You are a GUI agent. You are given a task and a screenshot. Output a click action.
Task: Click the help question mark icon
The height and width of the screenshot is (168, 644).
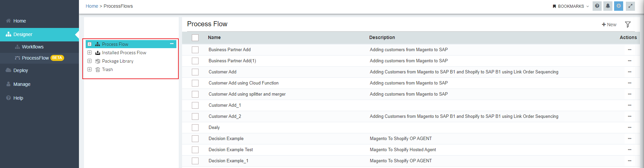(597, 6)
